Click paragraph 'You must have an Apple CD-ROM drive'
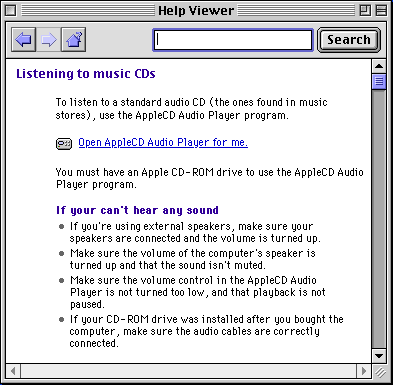 (210, 178)
